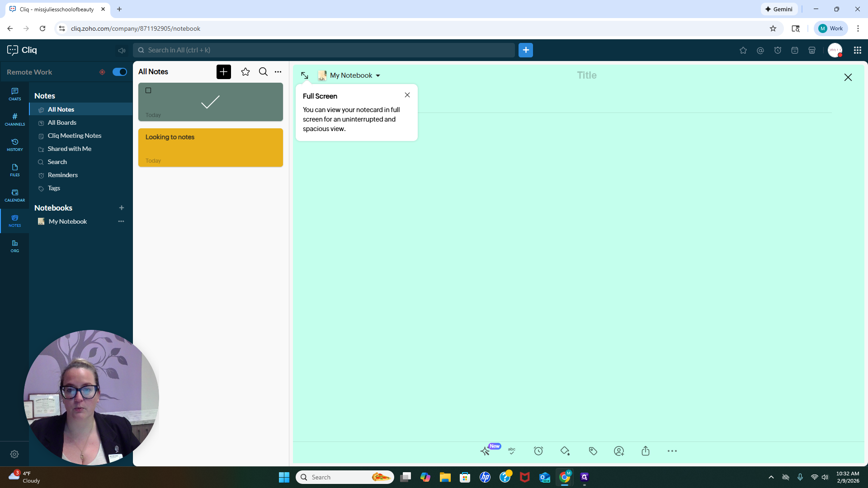Switch to the Channels tab
This screenshot has height=488, width=868.
pos(15,119)
